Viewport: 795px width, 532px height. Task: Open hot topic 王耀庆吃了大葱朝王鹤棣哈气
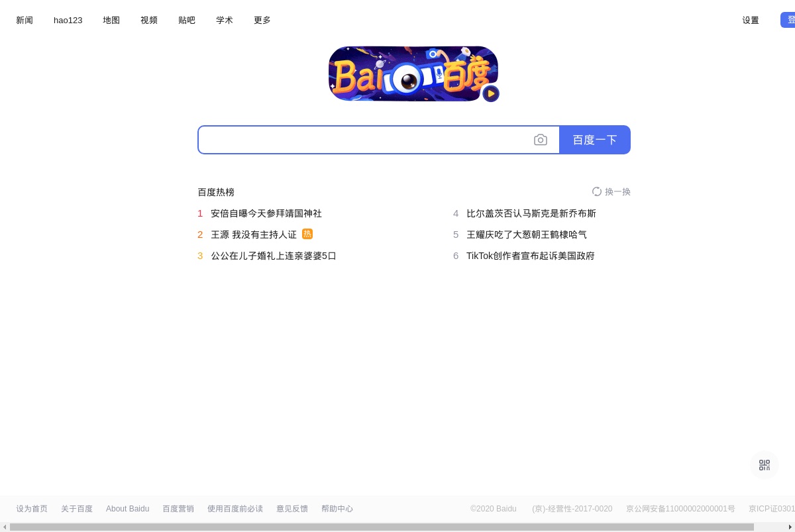pyautogui.click(x=527, y=235)
